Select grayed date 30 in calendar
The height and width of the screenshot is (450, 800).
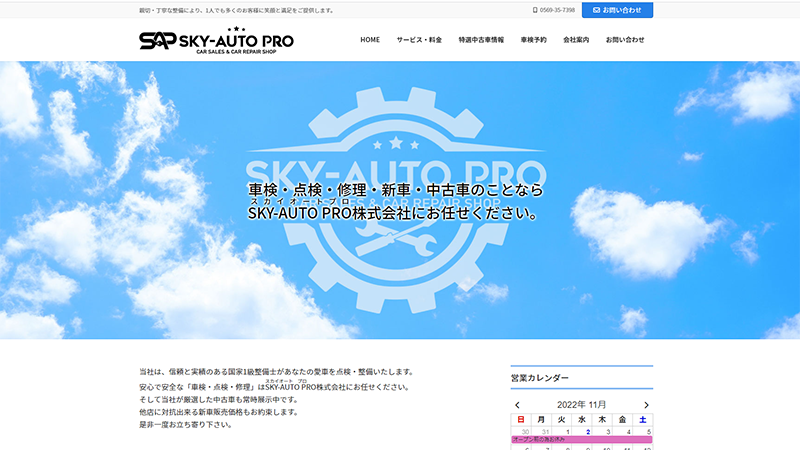coord(525,432)
